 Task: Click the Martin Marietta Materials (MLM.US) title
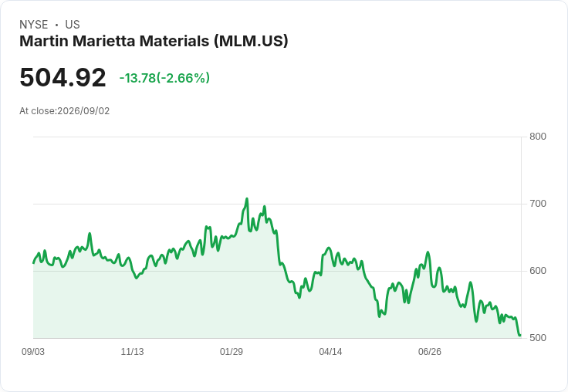(x=154, y=41)
